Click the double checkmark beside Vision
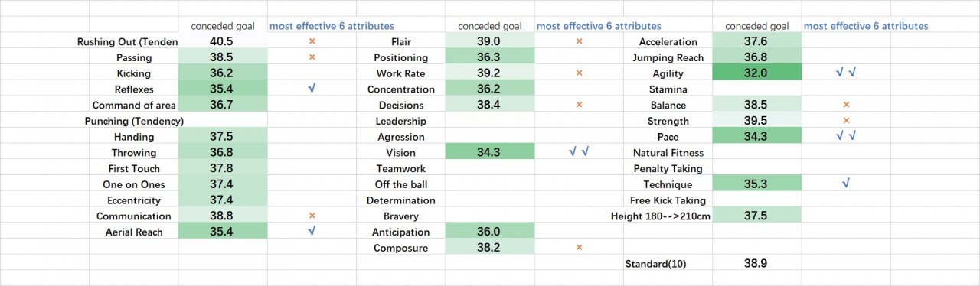980x286 pixels. (x=579, y=152)
